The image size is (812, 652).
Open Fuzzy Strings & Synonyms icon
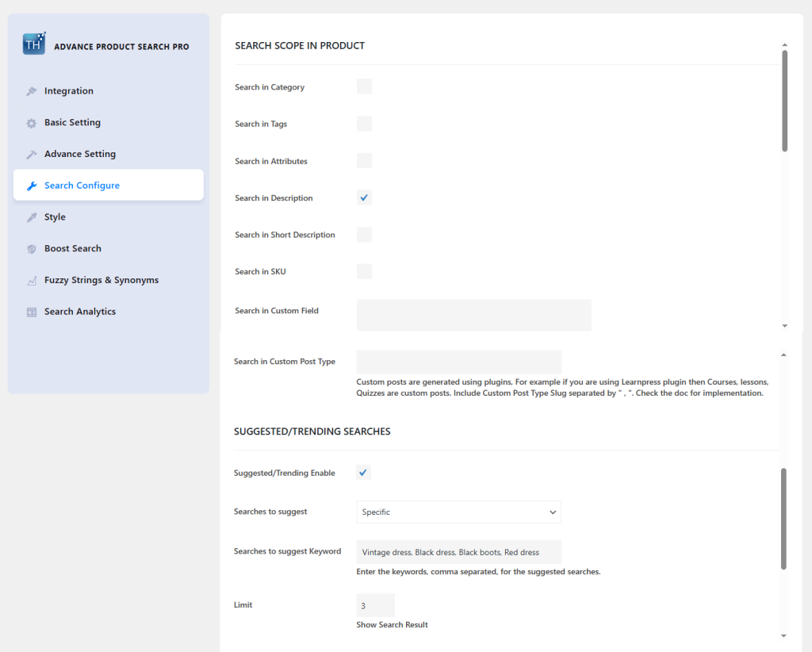[x=32, y=279]
